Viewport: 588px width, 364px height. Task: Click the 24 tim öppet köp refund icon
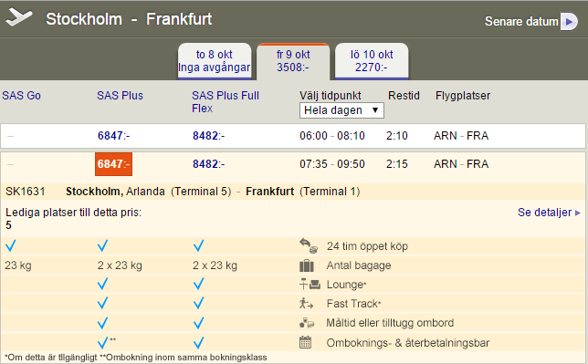(x=309, y=246)
